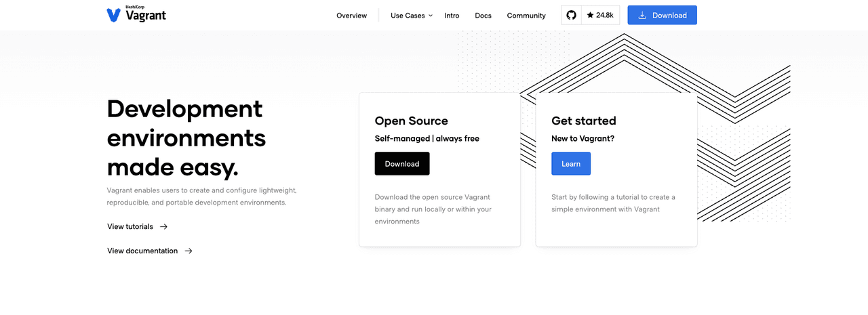Click the Vagrant logo in the header
Screen dimensions: 868x315
tap(136, 14)
